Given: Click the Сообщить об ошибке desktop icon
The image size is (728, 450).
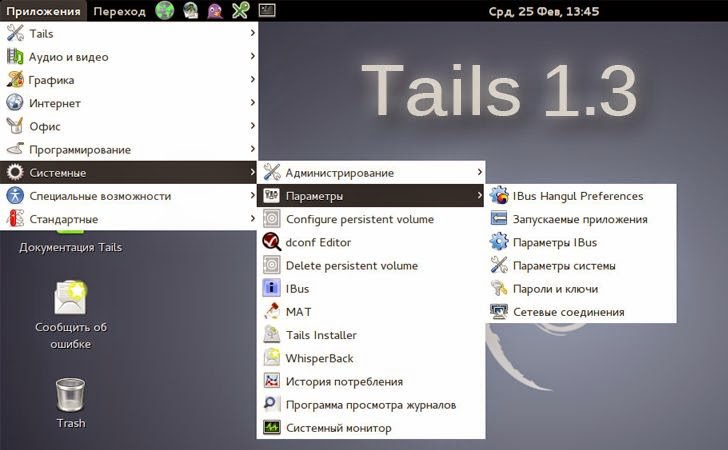Looking at the screenshot, I should [x=71, y=298].
